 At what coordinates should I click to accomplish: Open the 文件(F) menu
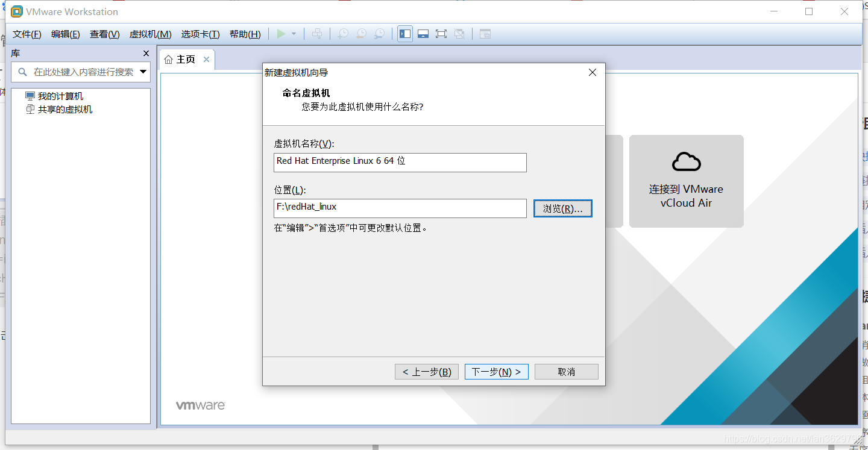coord(27,34)
